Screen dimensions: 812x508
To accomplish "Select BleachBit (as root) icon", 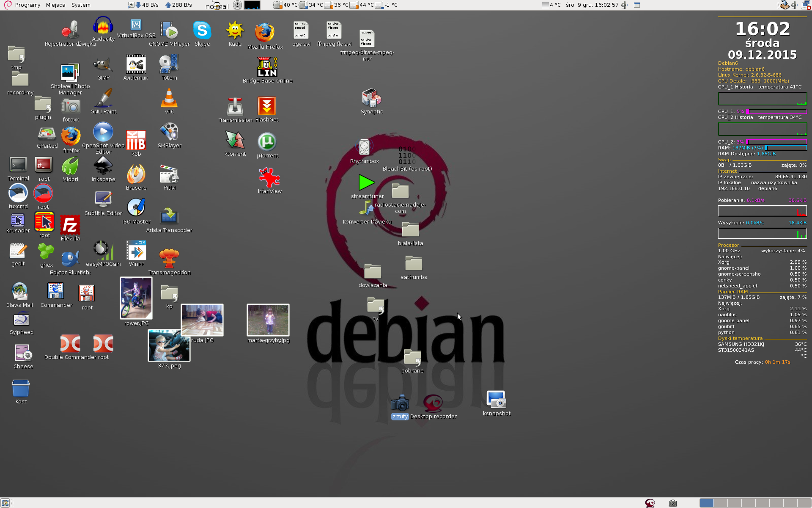I will tap(407, 155).
